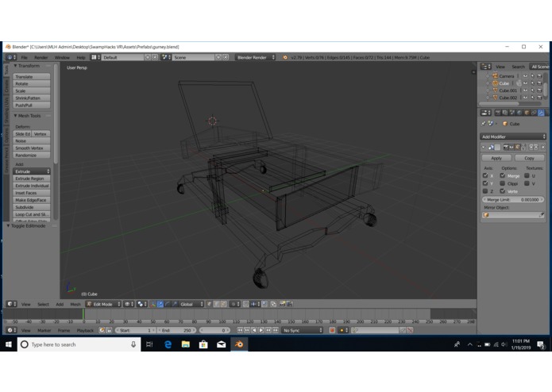Apply the Mirror modifier
The width and height of the screenshot is (552, 392).
496,158
